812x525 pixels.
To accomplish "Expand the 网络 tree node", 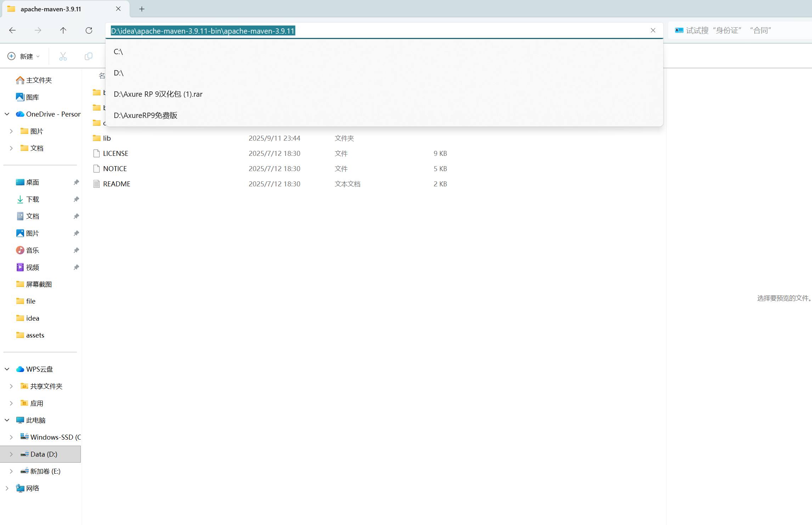I will click(7, 488).
